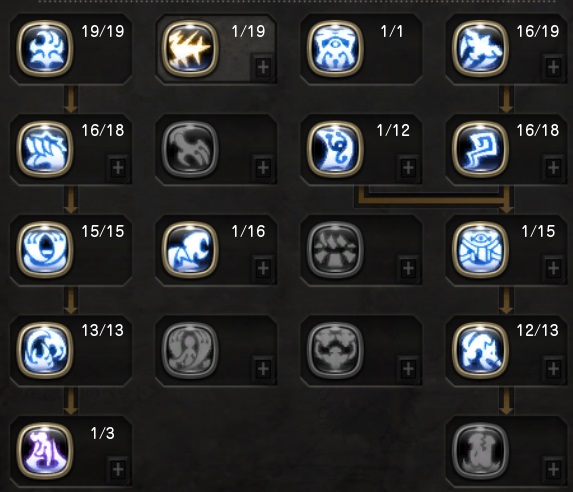
Task: Click the skill icon showing 13/13
Action: pyautogui.click(x=45, y=350)
